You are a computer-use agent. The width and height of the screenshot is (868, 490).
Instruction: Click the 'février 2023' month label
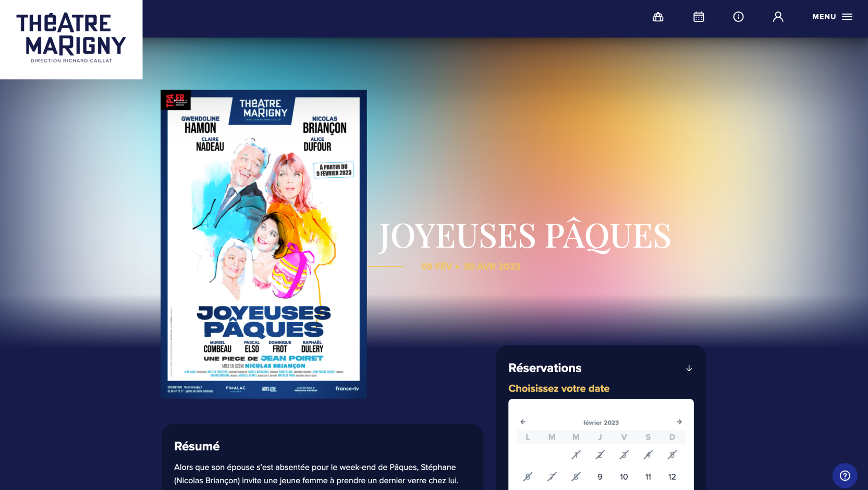(601, 422)
